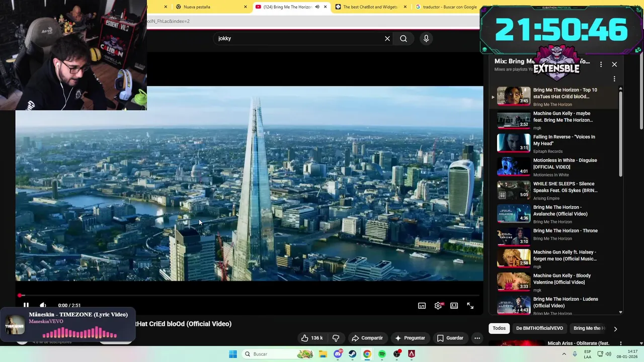Start voice search with the microphone icon
Image resolution: width=644 pixels, height=362 pixels.
(426, 39)
